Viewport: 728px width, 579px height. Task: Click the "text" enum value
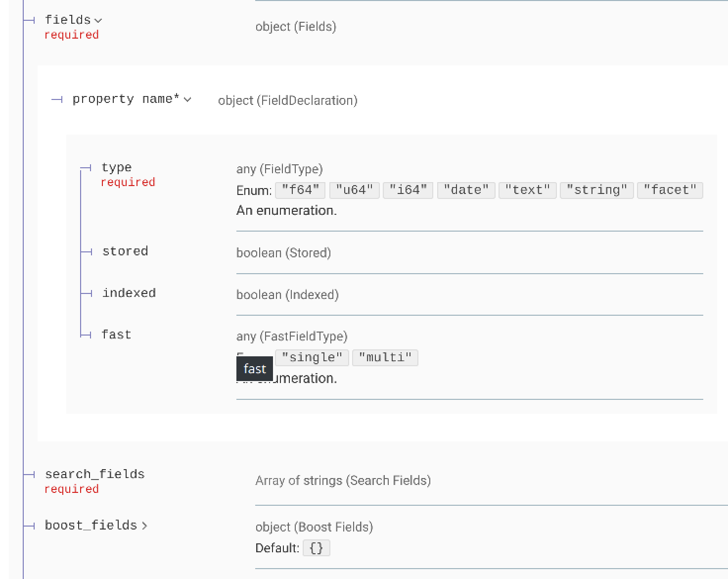tap(527, 190)
